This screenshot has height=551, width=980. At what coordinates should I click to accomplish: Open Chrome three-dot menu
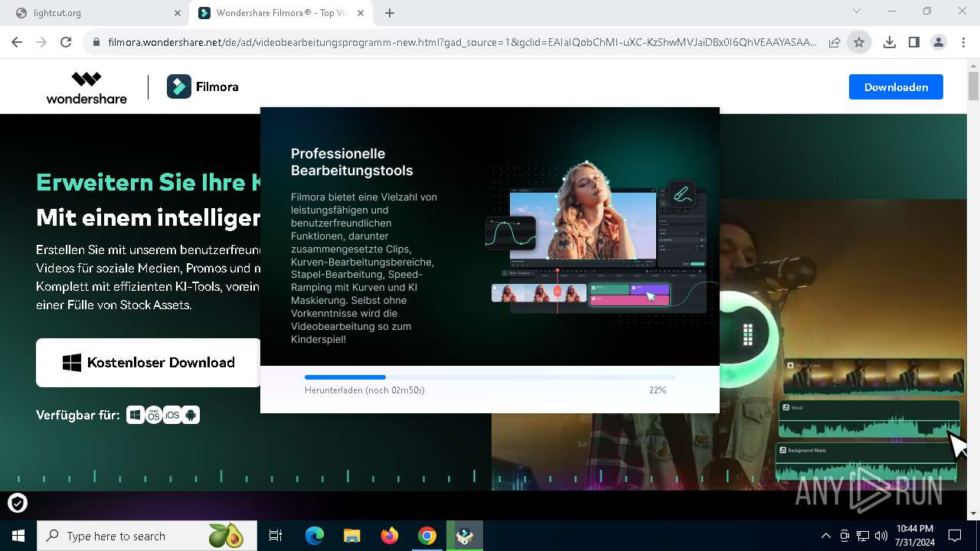click(962, 43)
